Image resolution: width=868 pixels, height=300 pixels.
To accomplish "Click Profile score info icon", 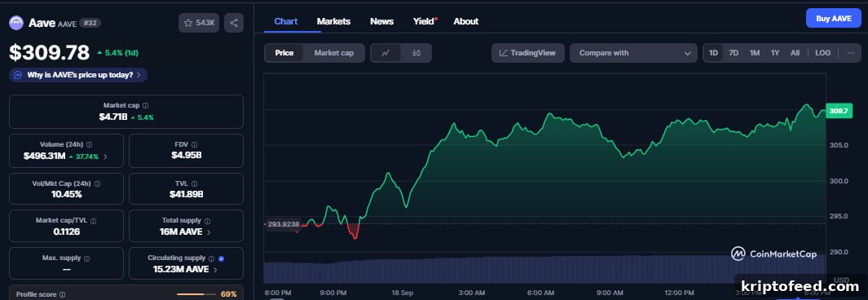I will pyautogui.click(x=62, y=295).
